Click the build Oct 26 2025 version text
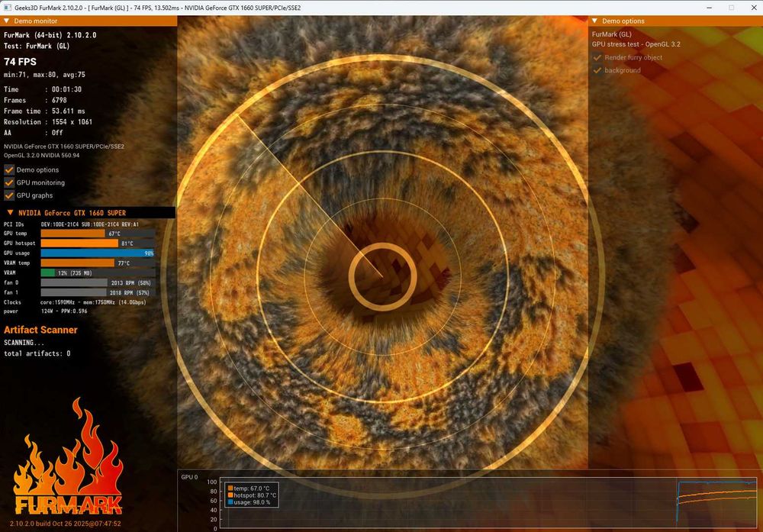Image resolution: width=763 pixels, height=532 pixels. coord(65,524)
